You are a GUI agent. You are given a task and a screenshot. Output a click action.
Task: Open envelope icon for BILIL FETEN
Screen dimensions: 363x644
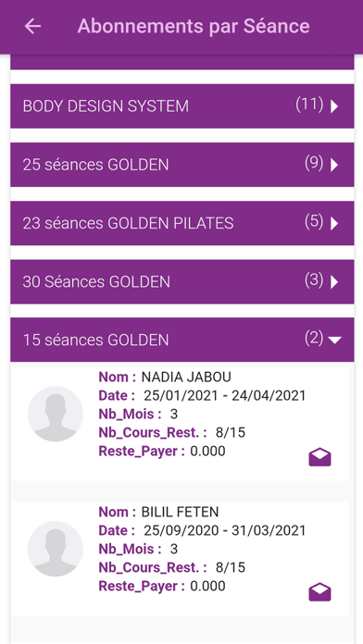[x=319, y=592]
